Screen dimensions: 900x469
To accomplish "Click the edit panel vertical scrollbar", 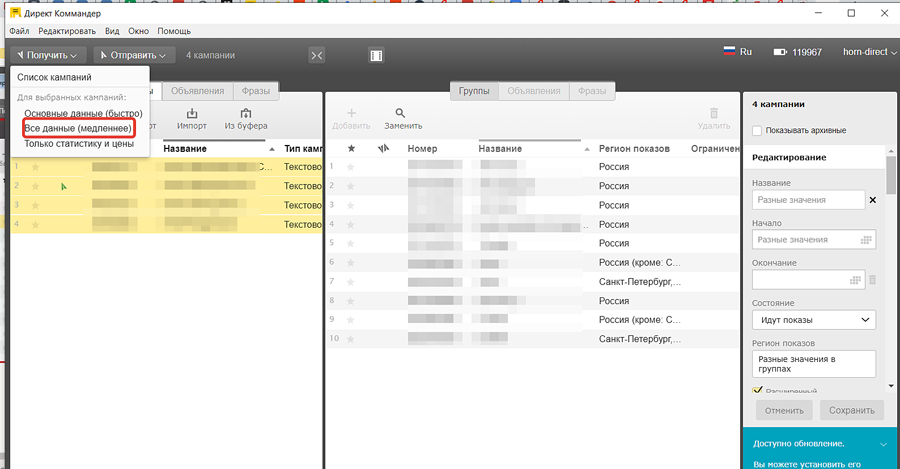I will 891,260.
